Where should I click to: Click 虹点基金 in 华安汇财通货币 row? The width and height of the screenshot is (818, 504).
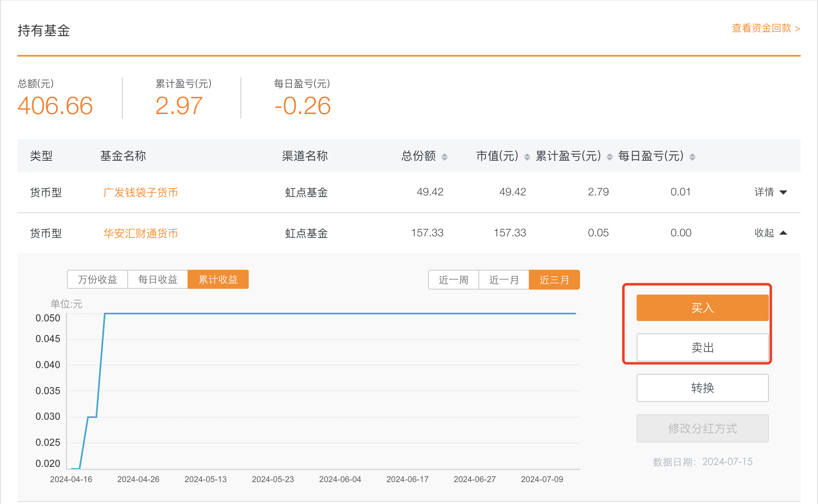[307, 233]
